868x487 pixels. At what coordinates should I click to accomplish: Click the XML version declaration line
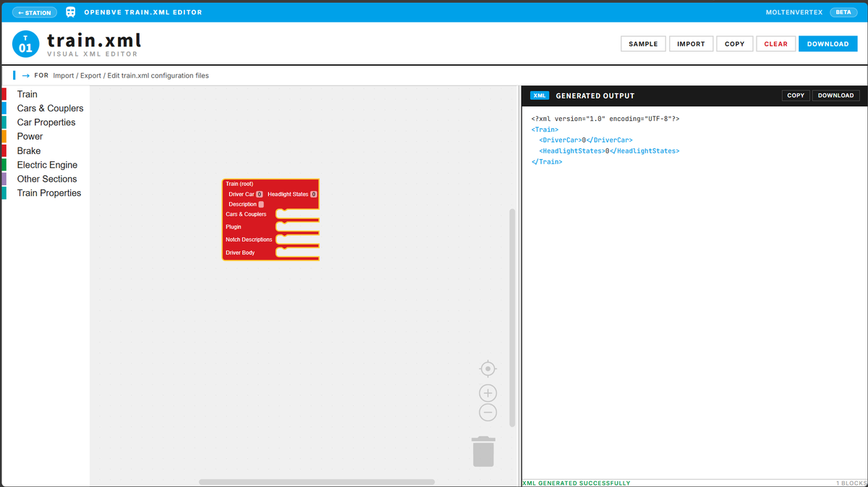pyautogui.click(x=605, y=118)
